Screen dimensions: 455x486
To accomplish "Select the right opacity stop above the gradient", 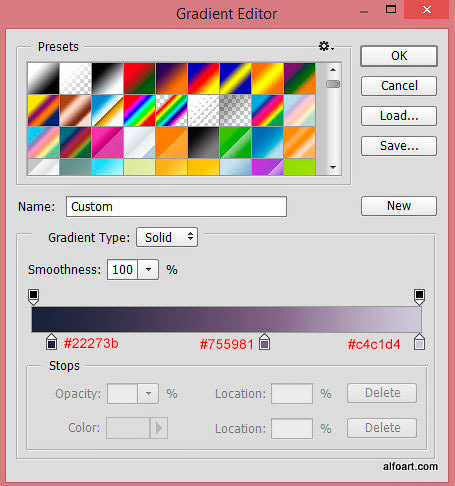I will pos(419,297).
